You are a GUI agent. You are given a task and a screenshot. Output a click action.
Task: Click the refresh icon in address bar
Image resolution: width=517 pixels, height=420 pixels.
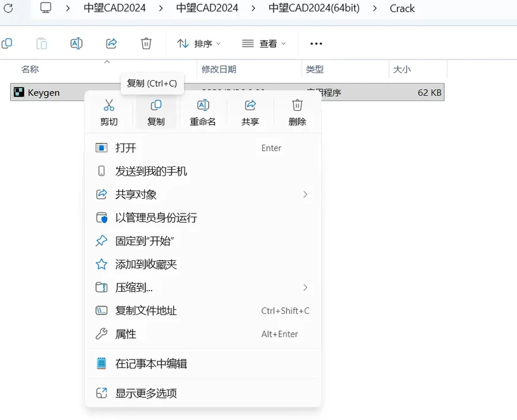pos(8,8)
